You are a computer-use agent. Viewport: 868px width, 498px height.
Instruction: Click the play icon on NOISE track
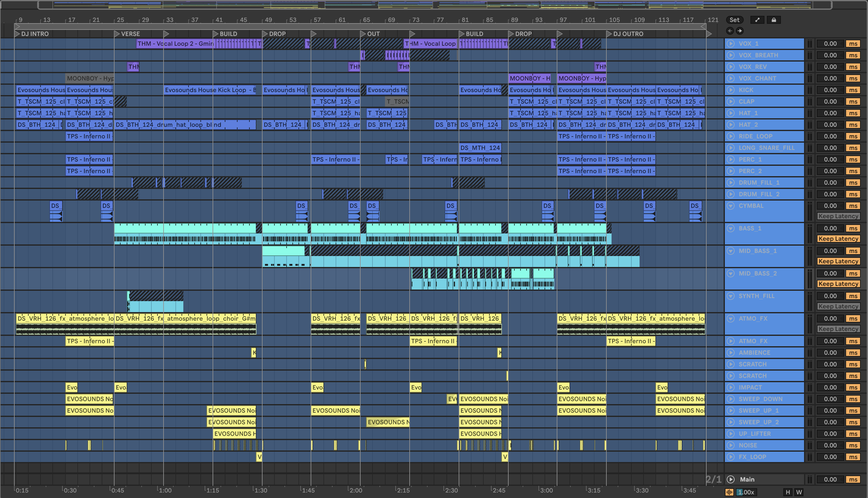pos(731,445)
